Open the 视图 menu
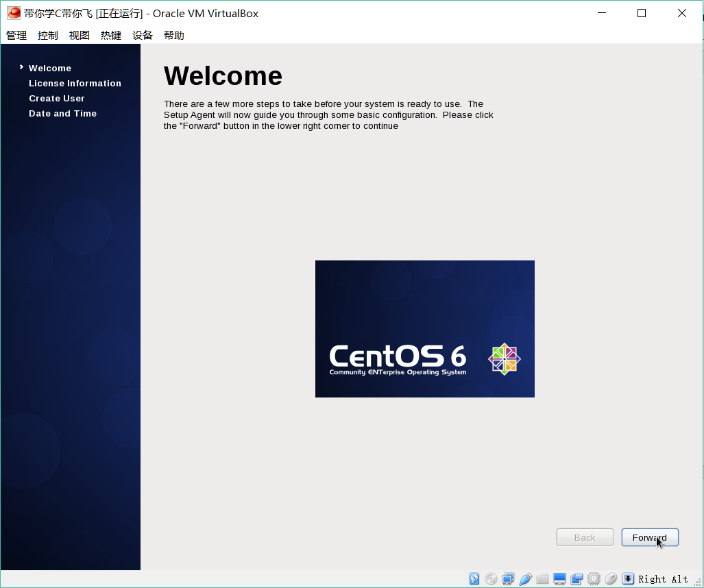This screenshot has width=704, height=588. pyautogui.click(x=80, y=36)
